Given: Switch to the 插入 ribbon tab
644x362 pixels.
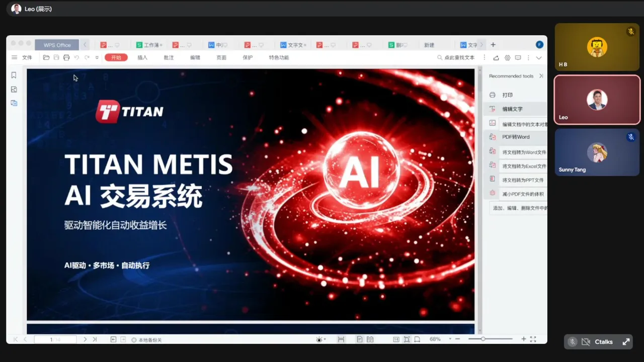Looking at the screenshot, I should point(142,58).
